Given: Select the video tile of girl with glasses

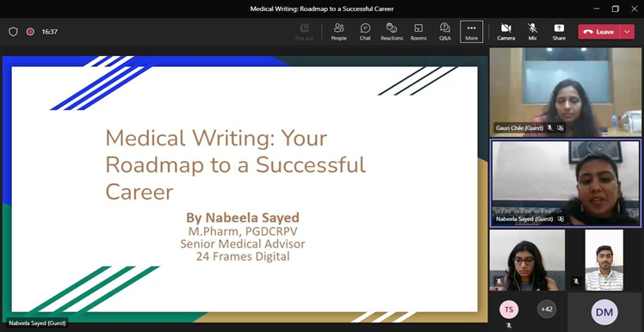Looking at the screenshot, I should [x=528, y=261].
